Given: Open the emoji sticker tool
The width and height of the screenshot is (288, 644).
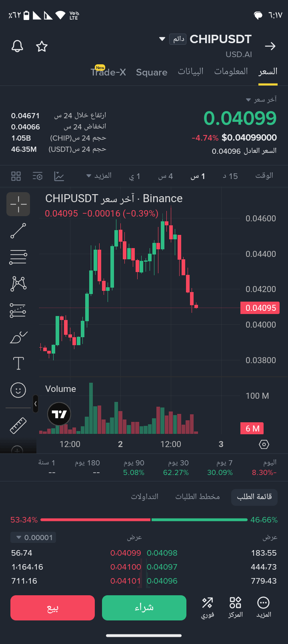Looking at the screenshot, I should 18,390.
